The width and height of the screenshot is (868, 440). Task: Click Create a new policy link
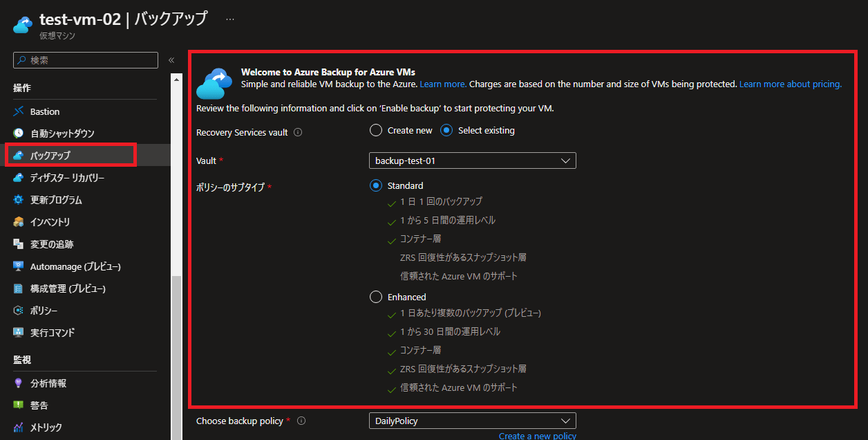pos(538,436)
